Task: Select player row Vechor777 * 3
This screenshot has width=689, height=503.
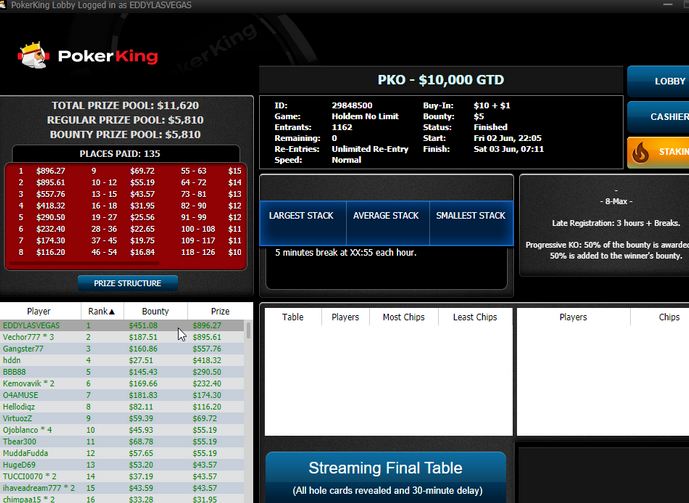Action: (x=122, y=337)
